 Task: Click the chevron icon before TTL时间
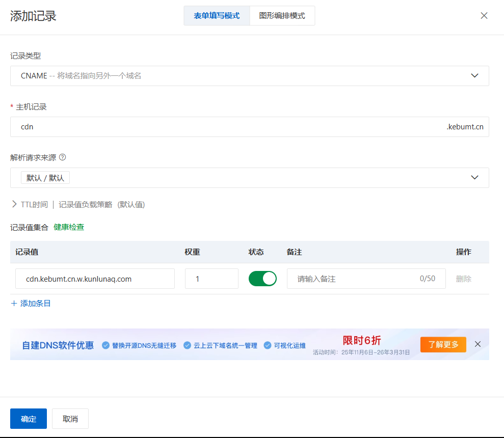click(14, 204)
